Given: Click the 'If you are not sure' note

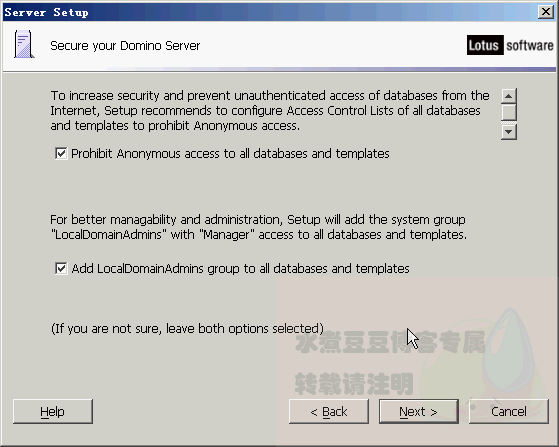Looking at the screenshot, I should pos(187,328).
